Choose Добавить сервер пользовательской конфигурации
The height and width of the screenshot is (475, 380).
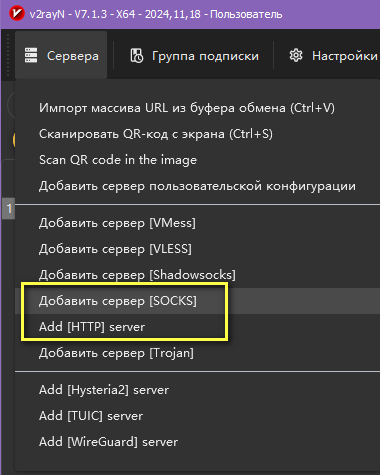(x=197, y=186)
